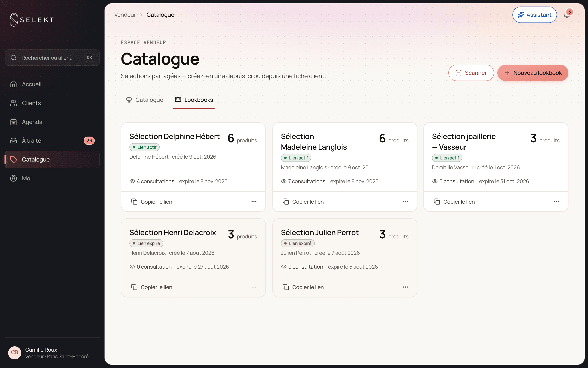Open more options on Delphine Hébert card
The height and width of the screenshot is (368, 588).
254,202
